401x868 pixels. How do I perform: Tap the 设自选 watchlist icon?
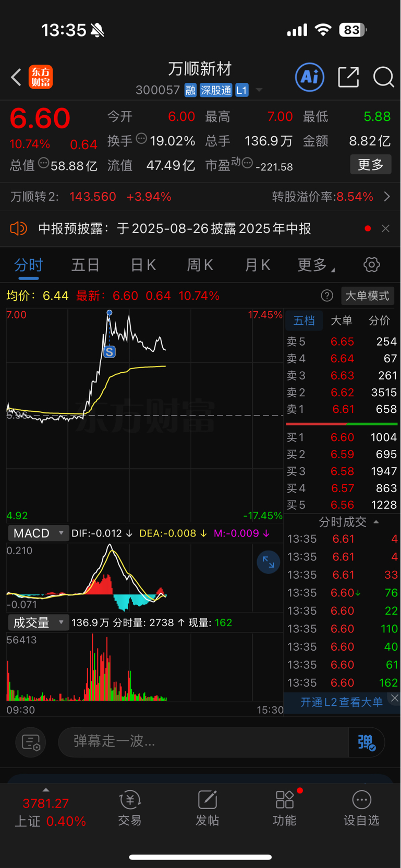coord(361,808)
